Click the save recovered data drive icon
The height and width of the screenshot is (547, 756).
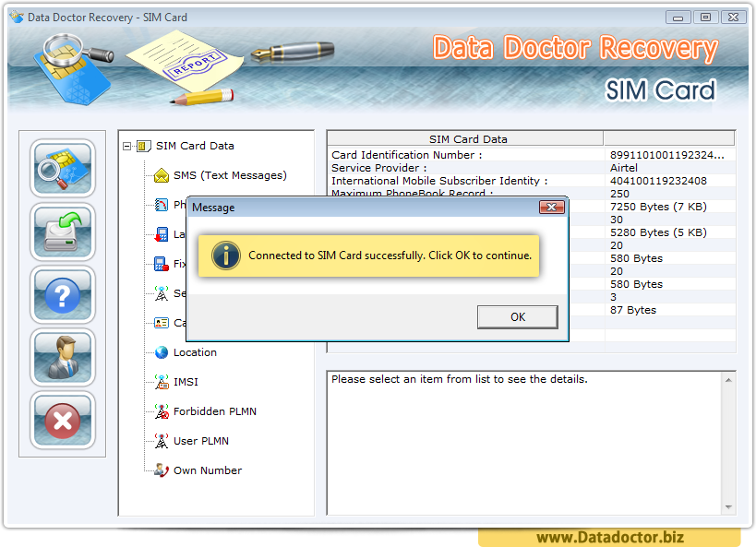pyautogui.click(x=63, y=232)
